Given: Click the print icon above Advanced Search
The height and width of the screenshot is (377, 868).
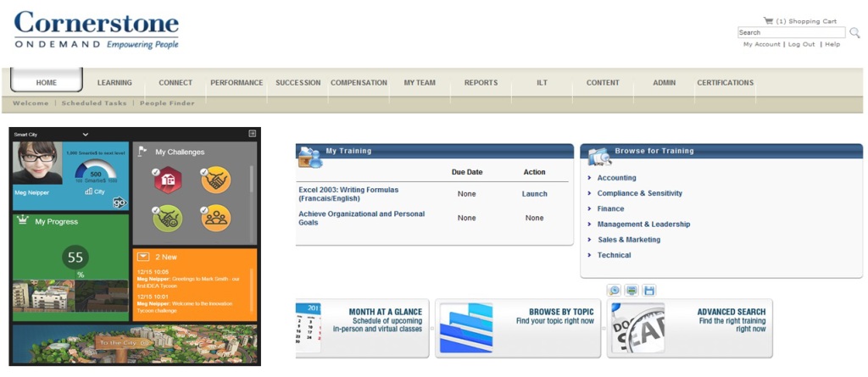Looking at the screenshot, I should [x=632, y=291].
